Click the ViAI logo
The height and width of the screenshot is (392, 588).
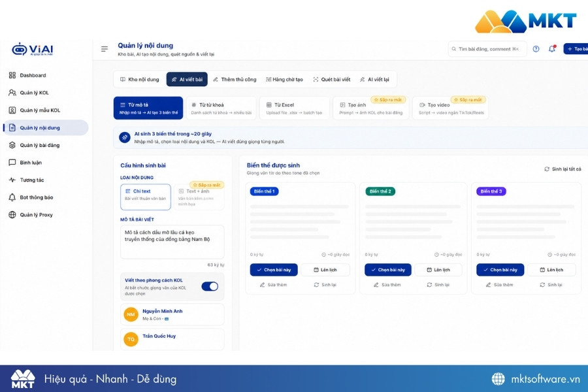(32, 49)
